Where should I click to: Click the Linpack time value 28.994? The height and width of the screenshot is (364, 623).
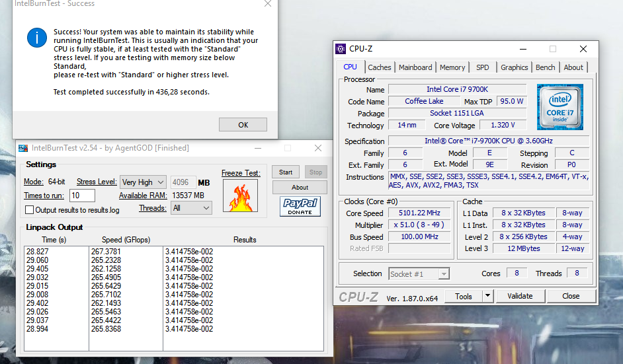point(37,329)
